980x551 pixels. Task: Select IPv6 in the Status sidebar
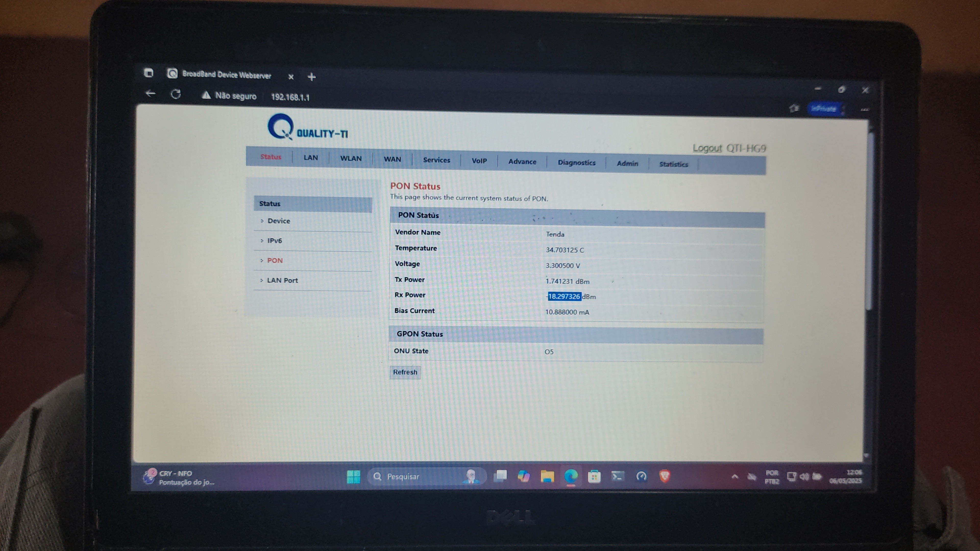pyautogui.click(x=274, y=241)
